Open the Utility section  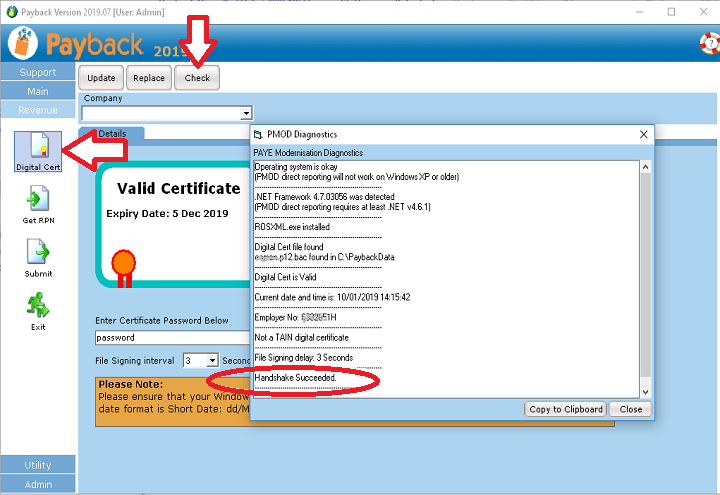(38, 465)
